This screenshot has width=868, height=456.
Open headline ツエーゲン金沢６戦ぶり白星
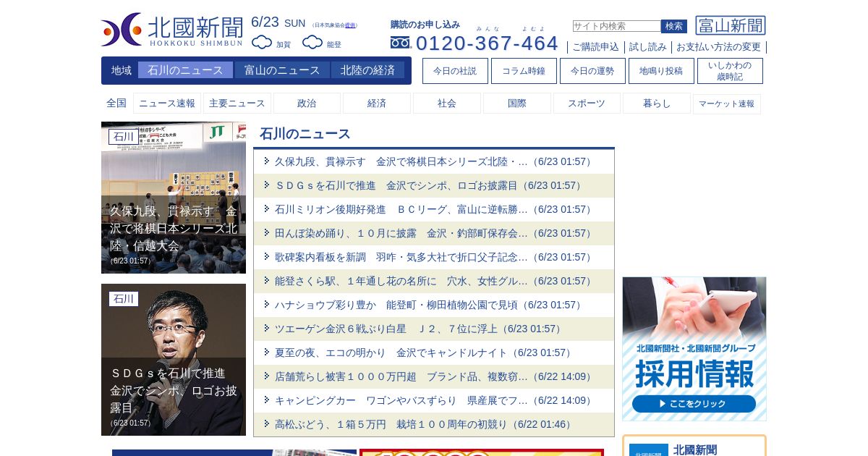point(434,329)
